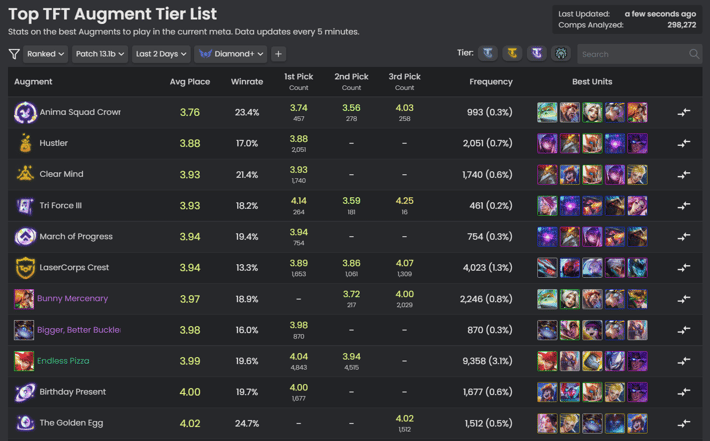Viewport: 710px width, 441px height.
Task: Click the filter funnel icon
Action: click(14, 54)
